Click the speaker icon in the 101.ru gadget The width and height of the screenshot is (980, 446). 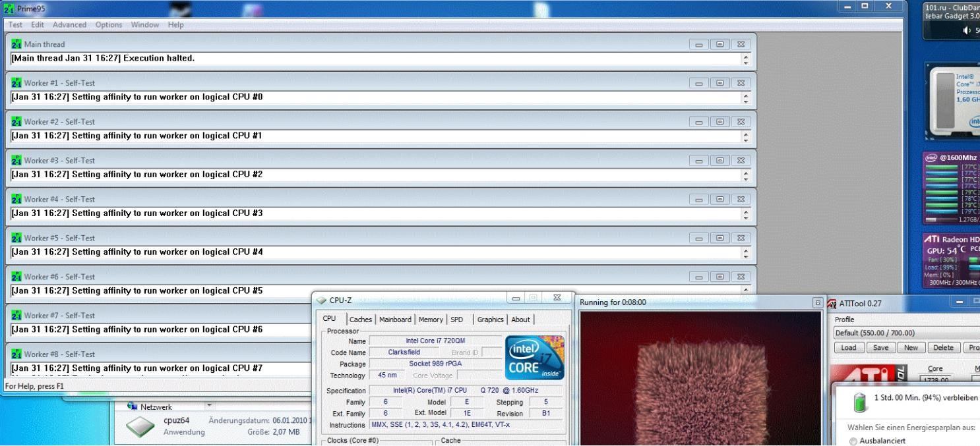[x=967, y=30]
